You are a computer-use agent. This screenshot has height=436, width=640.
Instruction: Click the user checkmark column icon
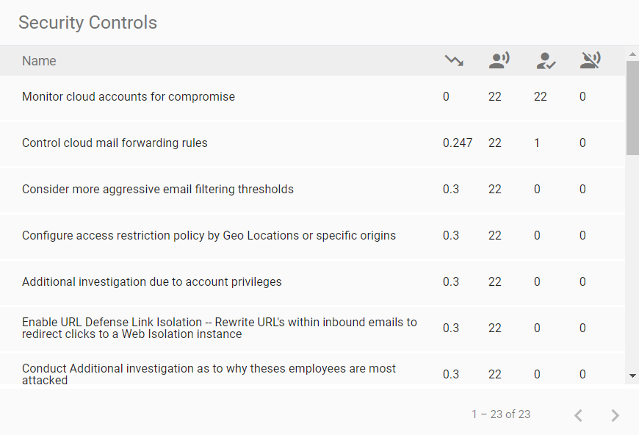[x=546, y=61]
